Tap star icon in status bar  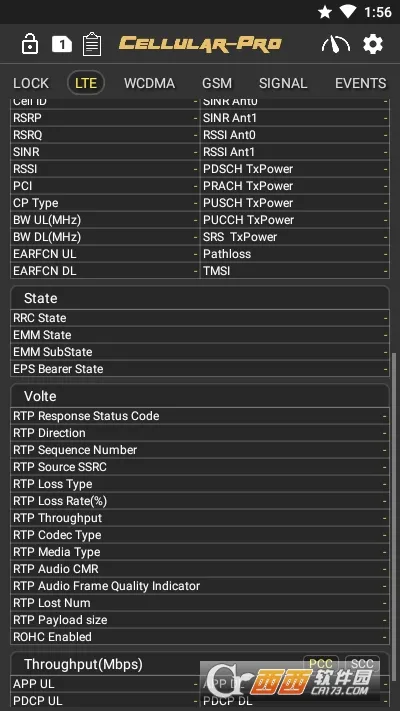(x=325, y=12)
